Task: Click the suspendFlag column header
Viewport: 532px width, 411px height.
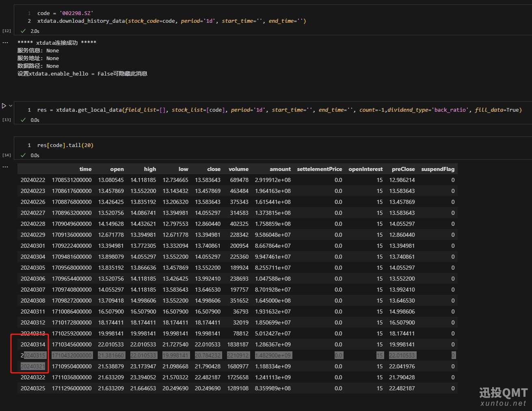Action: pos(438,169)
